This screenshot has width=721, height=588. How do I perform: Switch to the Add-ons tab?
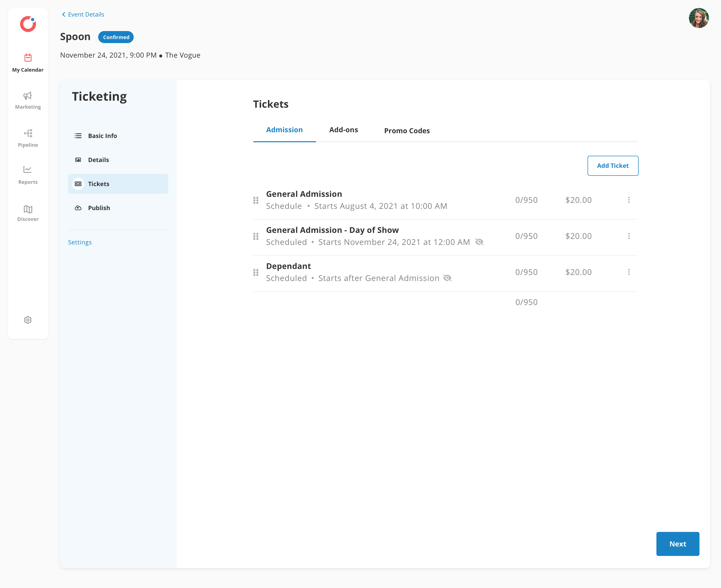pyautogui.click(x=344, y=130)
